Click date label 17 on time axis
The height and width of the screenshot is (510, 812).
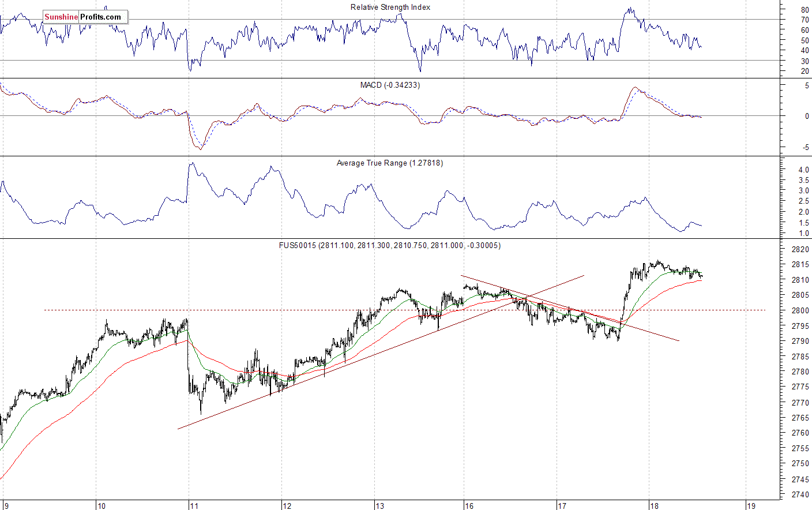[562, 506]
